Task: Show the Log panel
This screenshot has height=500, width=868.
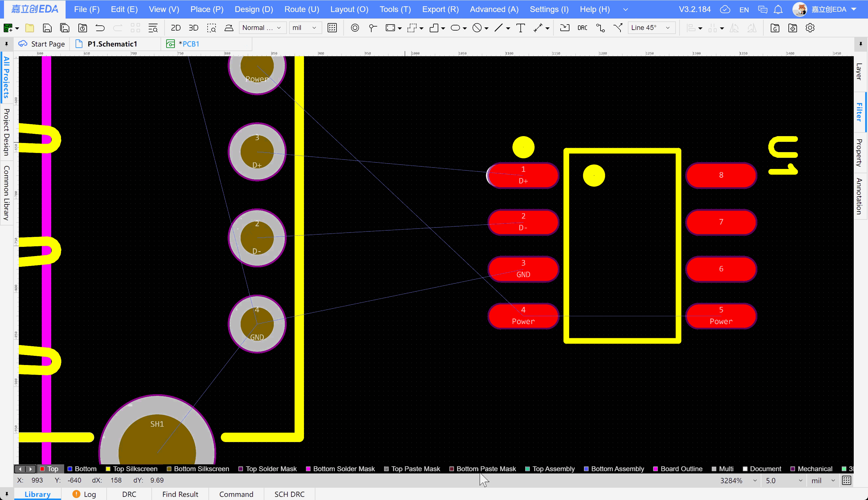Action: click(x=85, y=494)
